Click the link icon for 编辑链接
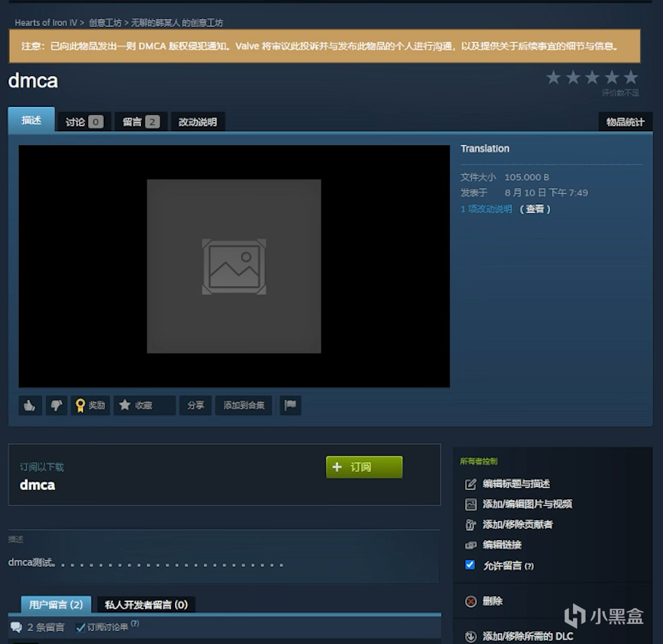 470,545
